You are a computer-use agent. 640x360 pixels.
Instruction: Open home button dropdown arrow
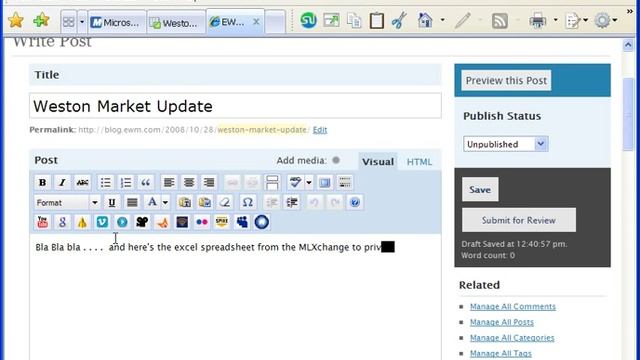point(442,20)
